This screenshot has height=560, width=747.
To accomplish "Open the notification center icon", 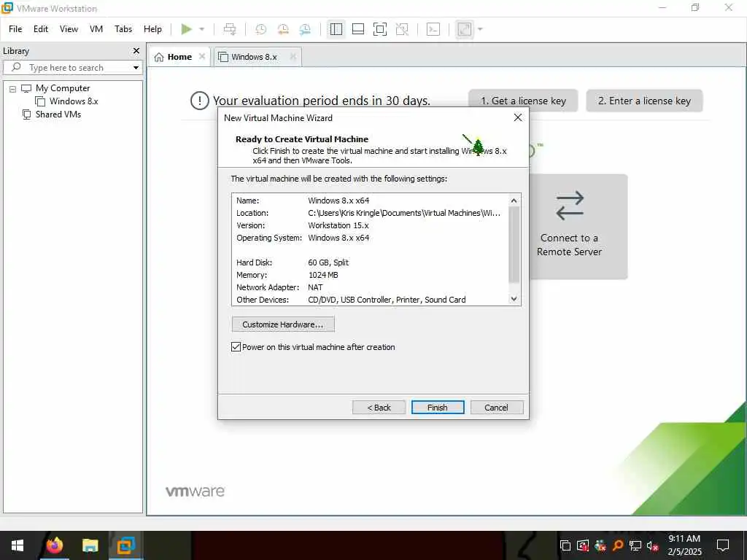I will pyautogui.click(x=723, y=545).
